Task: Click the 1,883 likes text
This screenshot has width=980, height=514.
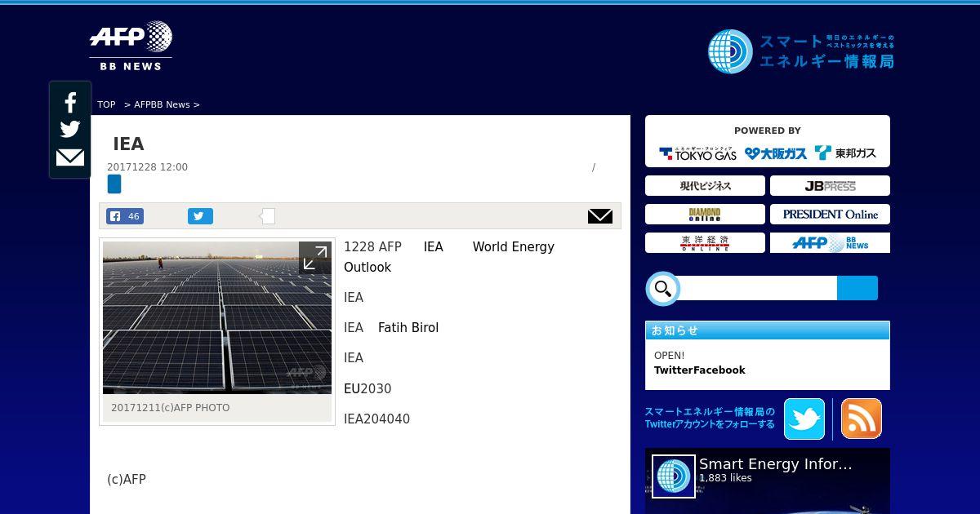Action: pyautogui.click(x=725, y=478)
